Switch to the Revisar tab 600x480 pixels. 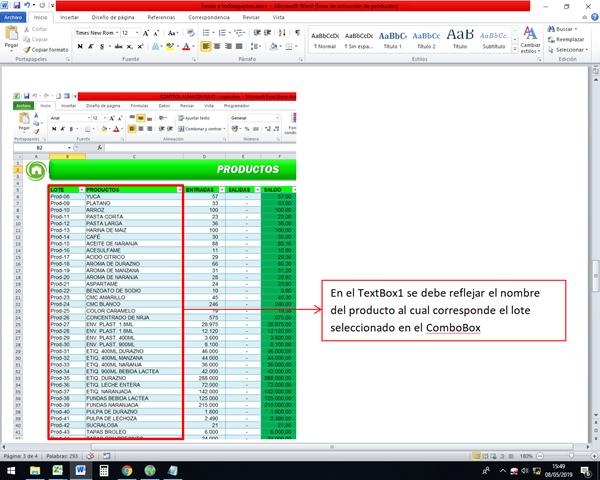pos(251,17)
